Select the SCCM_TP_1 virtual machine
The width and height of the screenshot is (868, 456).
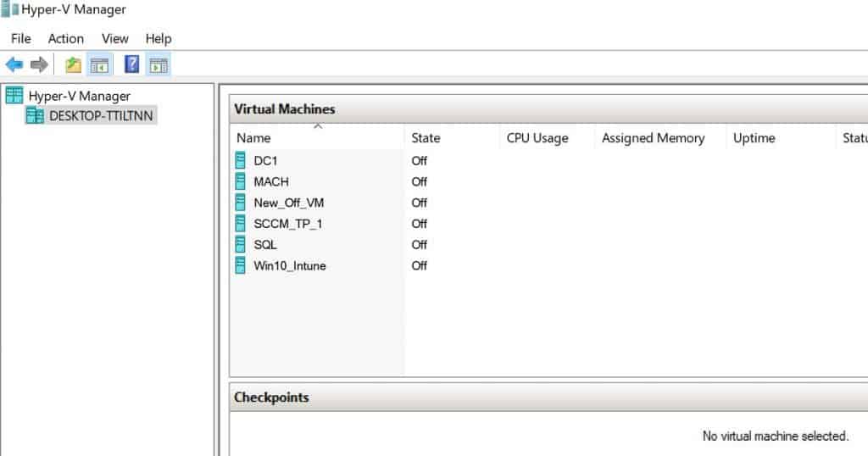[x=287, y=224]
